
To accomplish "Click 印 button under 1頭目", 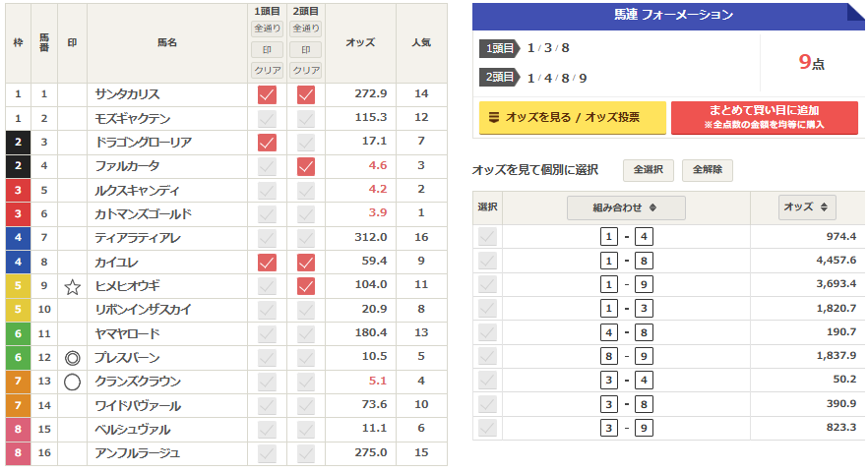I will (266, 50).
